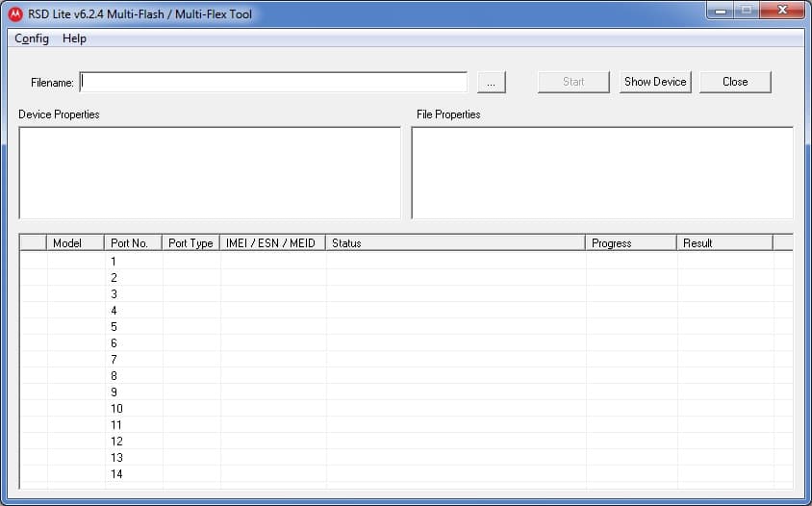Image resolution: width=812 pixels, height=506 pixels.
Task: Click the Close button beside Show Device
Action: (735, 82)
